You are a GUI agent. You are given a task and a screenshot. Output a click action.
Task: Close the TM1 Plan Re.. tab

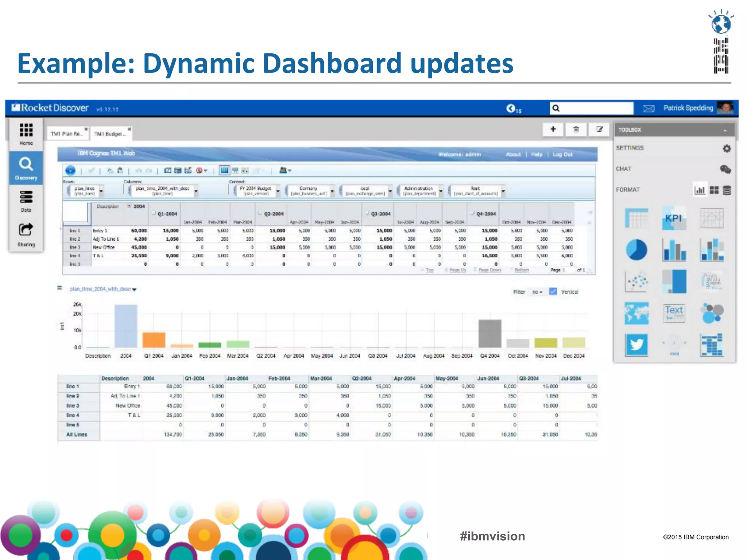[86, 129]
